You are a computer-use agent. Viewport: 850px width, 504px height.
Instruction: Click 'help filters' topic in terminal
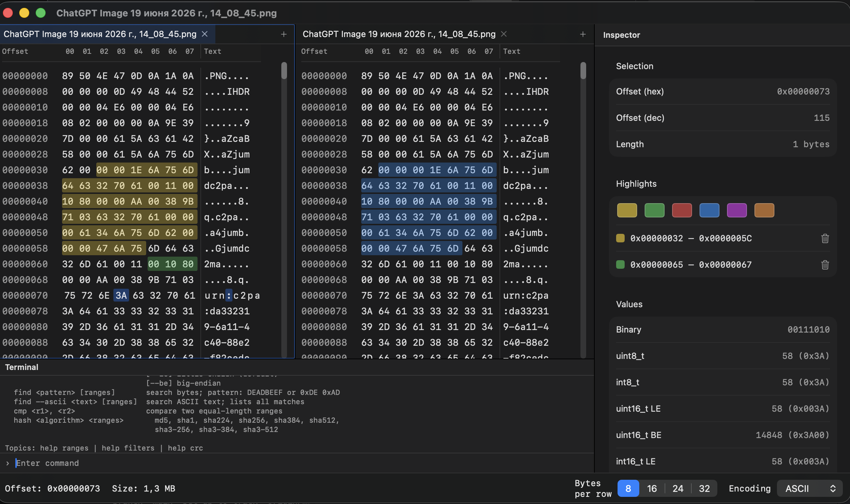click(128, 448)
